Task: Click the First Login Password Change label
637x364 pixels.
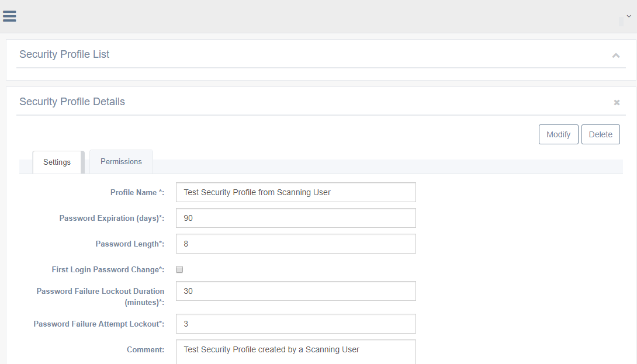Action: [108, 270]
